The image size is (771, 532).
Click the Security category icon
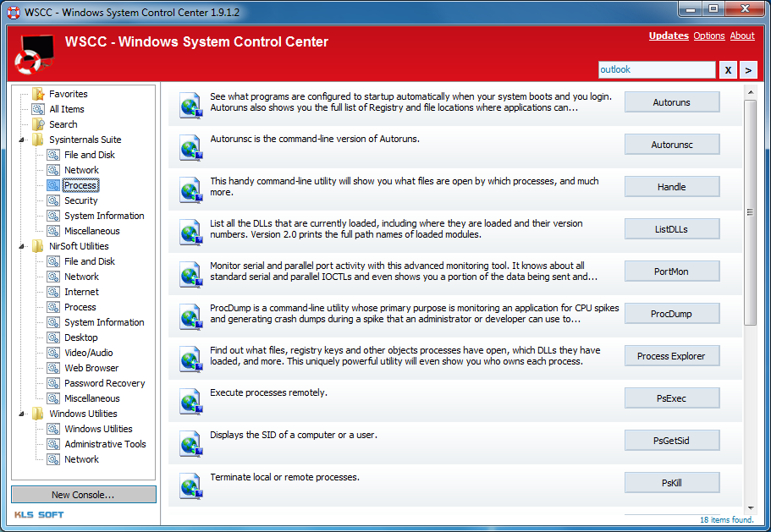click(53, 200)
